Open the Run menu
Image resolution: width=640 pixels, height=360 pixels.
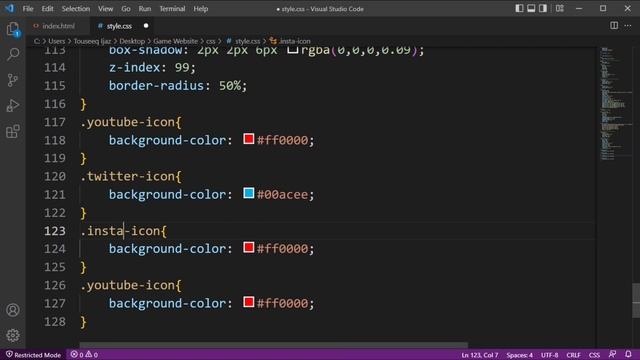click(x=144, y=9)
